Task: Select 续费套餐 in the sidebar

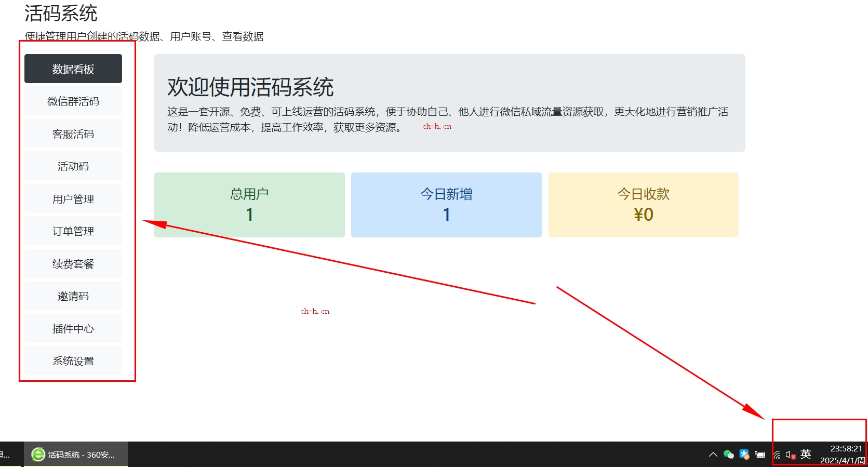Action: [73, 264]
